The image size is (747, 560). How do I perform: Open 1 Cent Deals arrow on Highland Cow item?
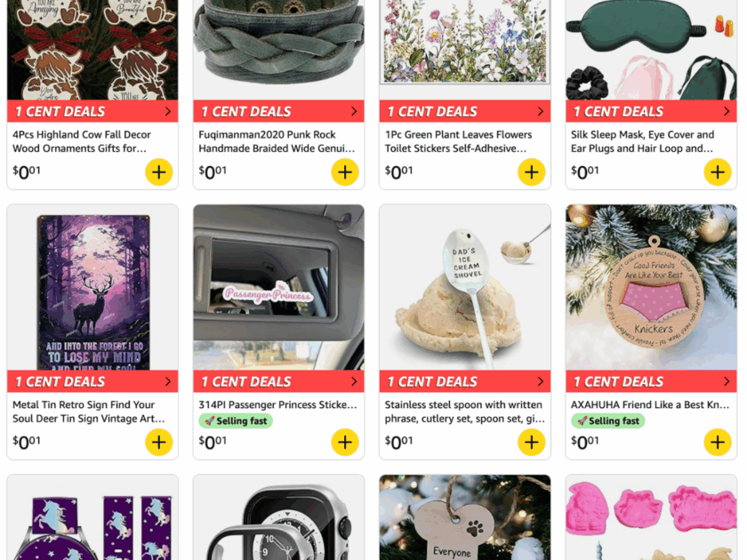[x=168, y=111]
